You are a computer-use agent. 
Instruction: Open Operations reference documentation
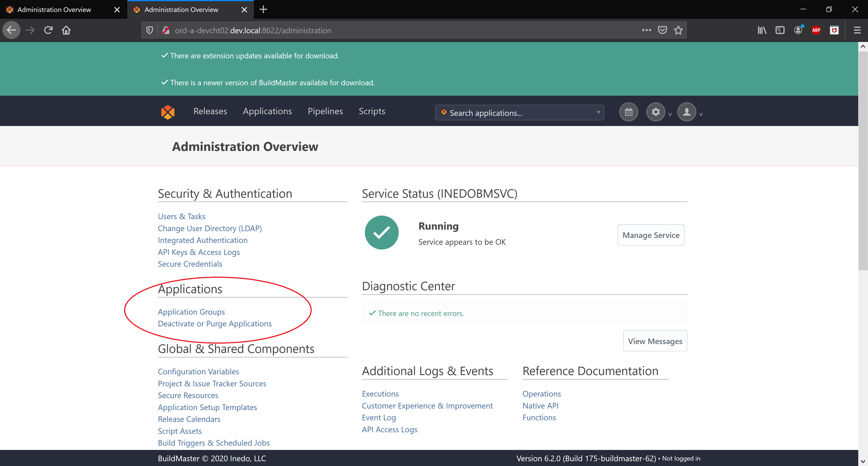click(542, 394)
